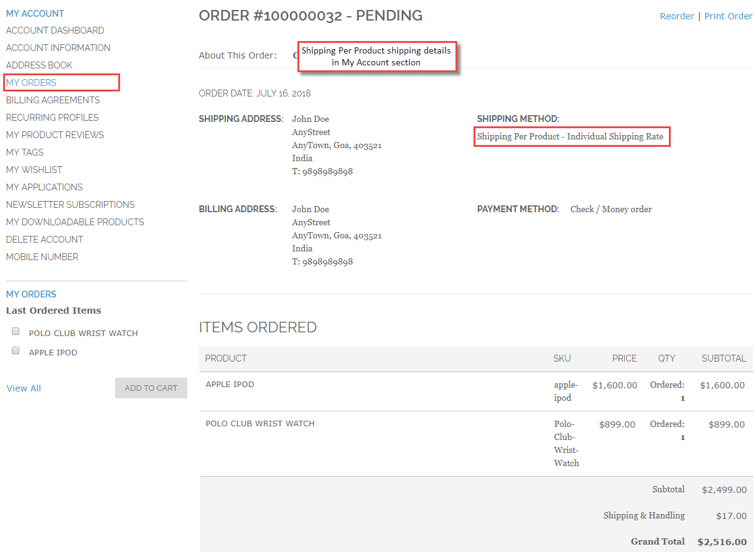The image size is (756, 552).
Task: Click View All orders link
Action: coord(24,388)
